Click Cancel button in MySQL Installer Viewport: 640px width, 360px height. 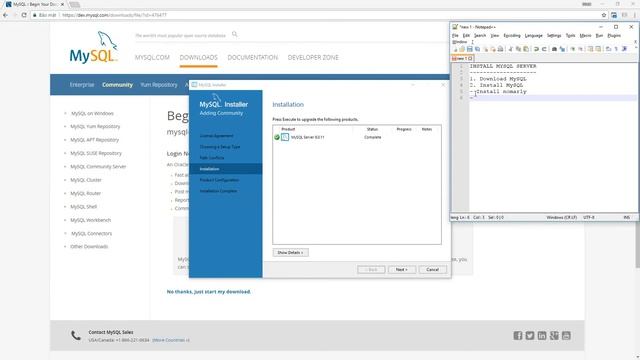[432, 270]
